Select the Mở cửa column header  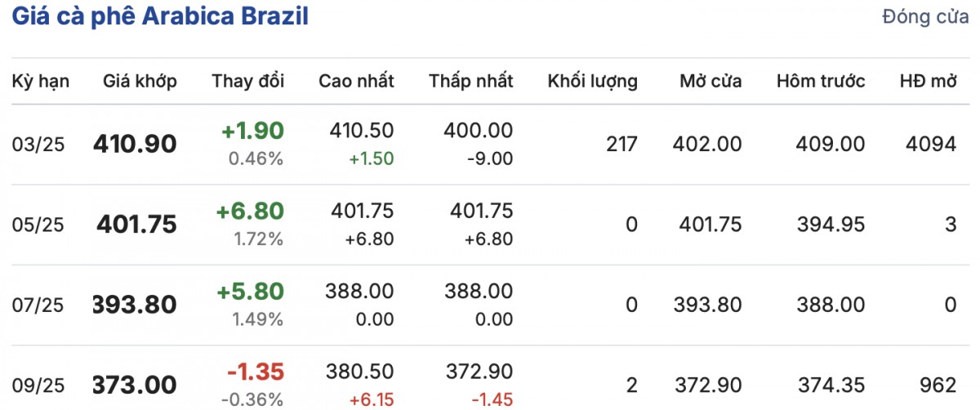point(710,81)
